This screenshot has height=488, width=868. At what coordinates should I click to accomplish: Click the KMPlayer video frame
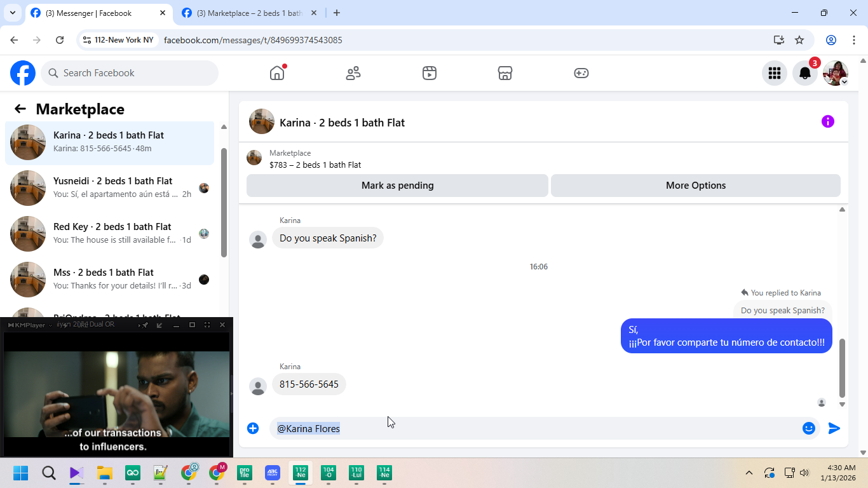(x=116, y=394)
